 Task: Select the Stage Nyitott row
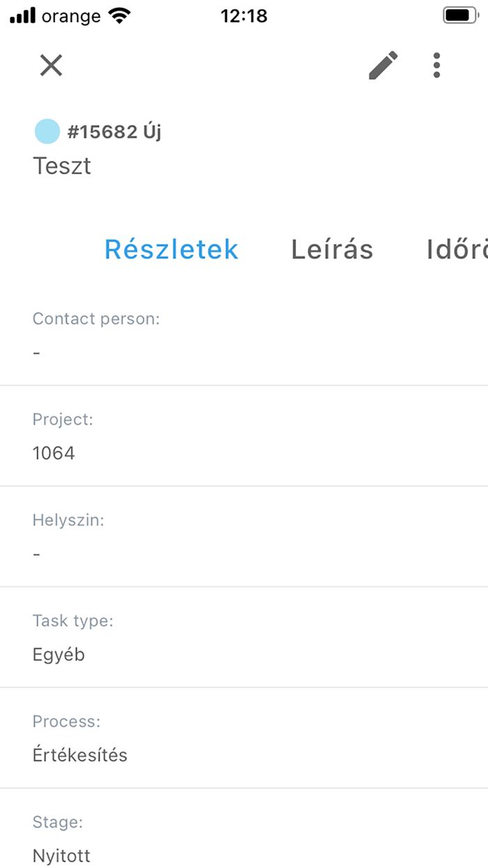(x=244, y=839)
